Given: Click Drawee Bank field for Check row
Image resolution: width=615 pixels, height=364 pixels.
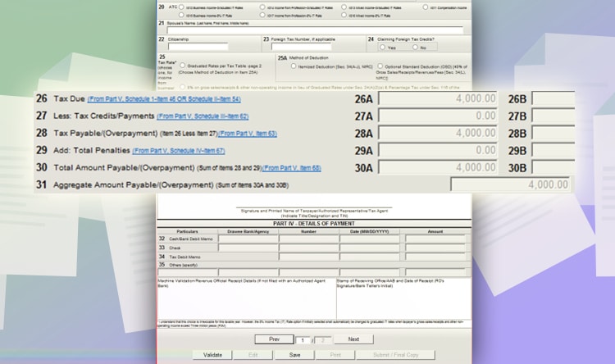Looking at the screenshot, I should point(247,247).
